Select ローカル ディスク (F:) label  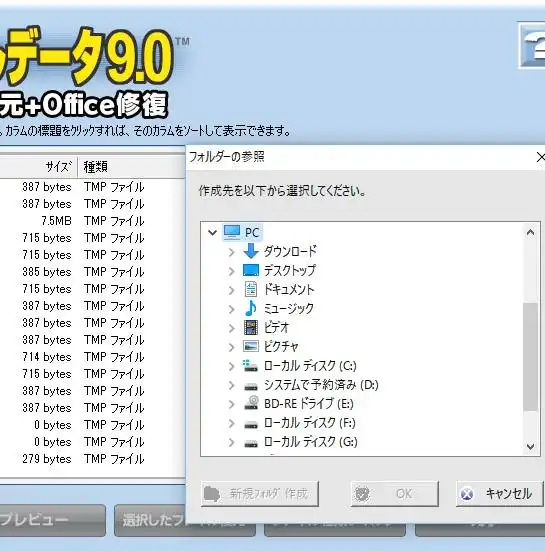[310, 423]
